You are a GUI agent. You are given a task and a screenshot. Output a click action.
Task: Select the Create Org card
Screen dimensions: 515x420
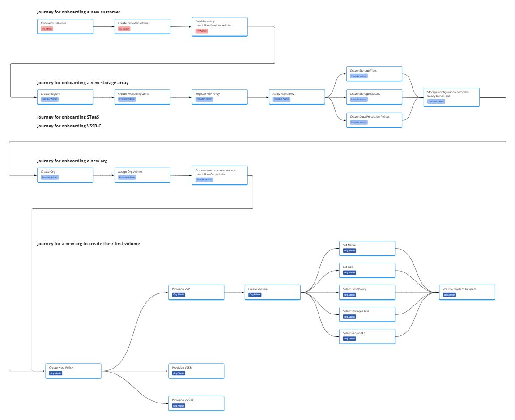(x=65, y=175)
